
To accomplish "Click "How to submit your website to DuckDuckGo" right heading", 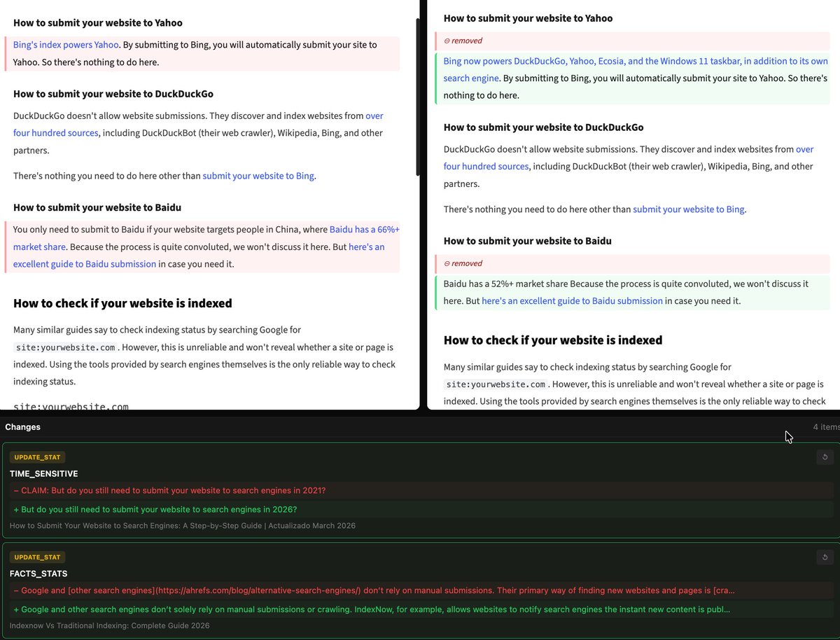I will [544, 127].
